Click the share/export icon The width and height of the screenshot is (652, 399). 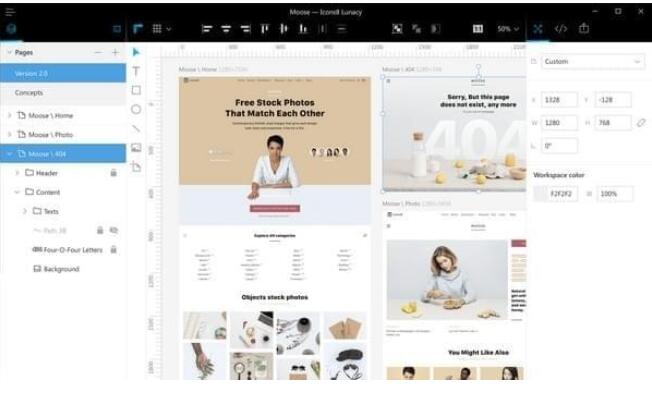584,28
